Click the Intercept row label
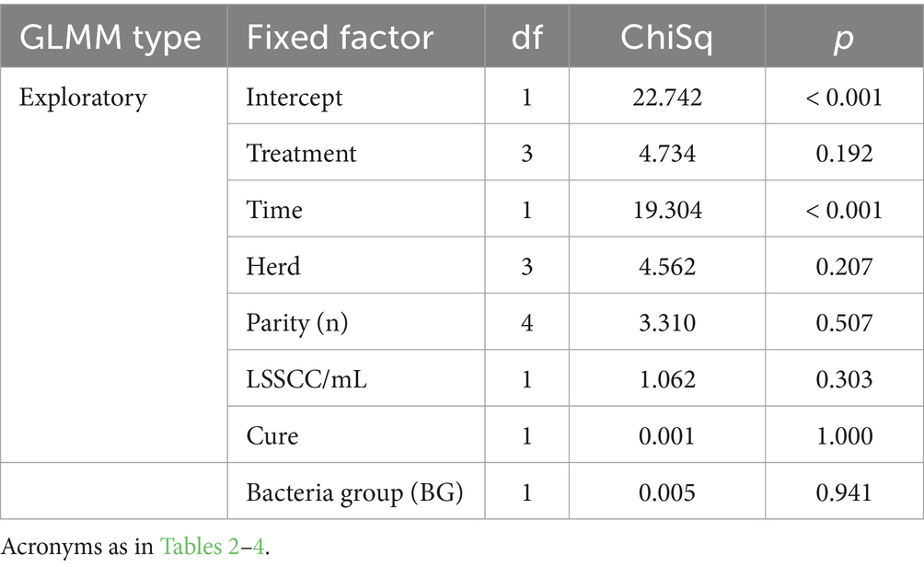 (x=295, y=98)
